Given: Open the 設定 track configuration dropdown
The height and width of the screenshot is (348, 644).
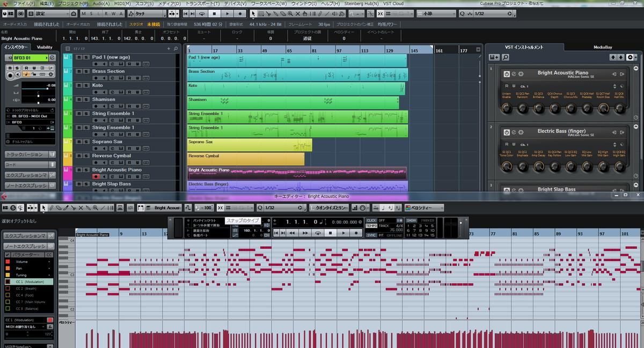Looking at the screenshot, I should [x=48, y=13].
